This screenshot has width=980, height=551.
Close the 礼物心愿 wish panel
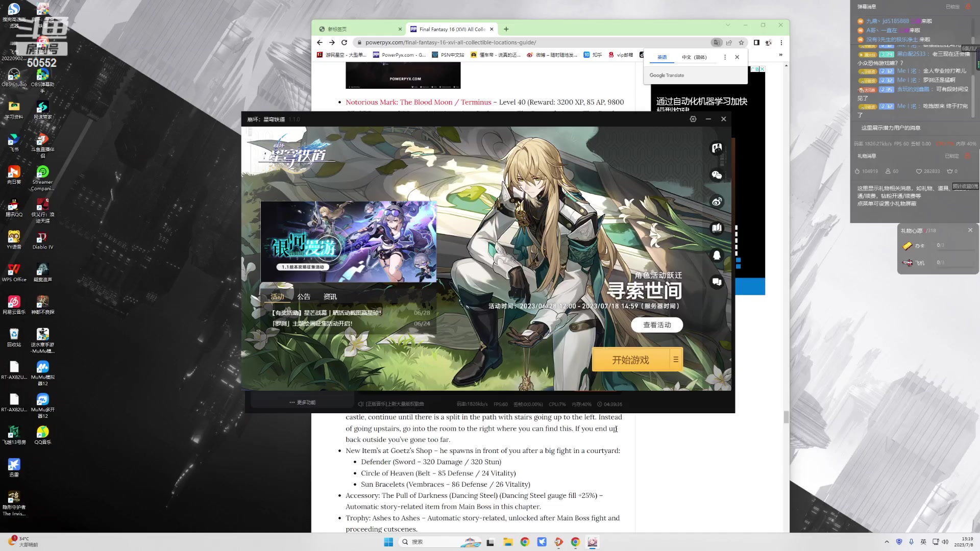click(x=970, y=231)
